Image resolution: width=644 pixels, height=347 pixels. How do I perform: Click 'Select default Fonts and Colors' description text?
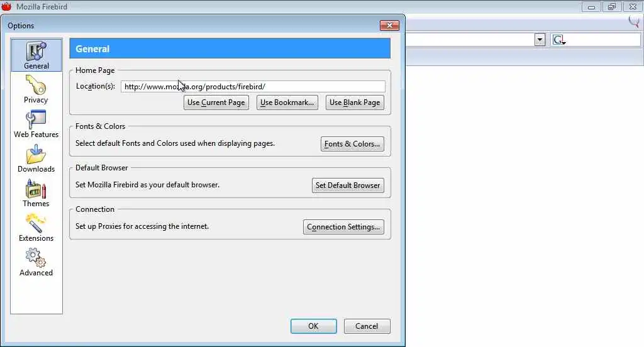pos(175,143)
